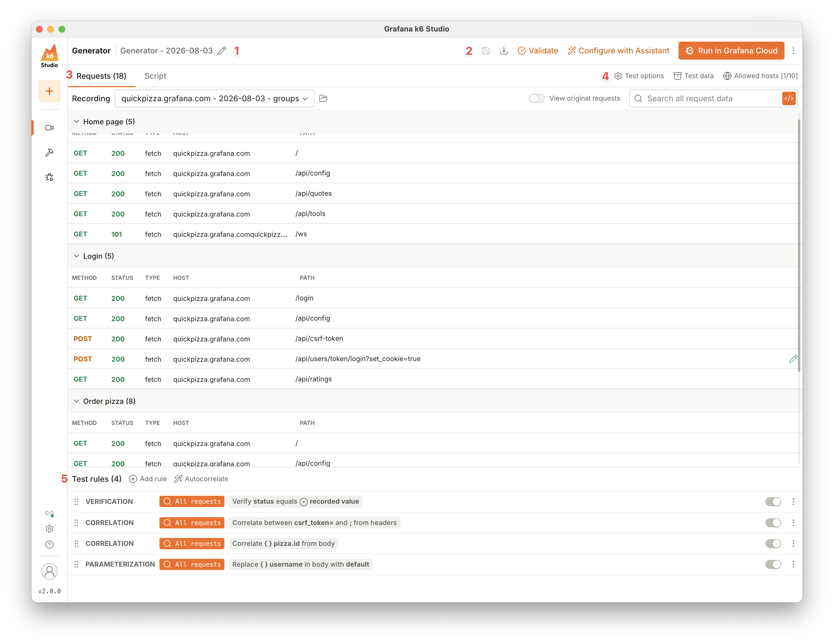
Task: Click All requests filter on Parameterization rule
Action: (192, 564)
